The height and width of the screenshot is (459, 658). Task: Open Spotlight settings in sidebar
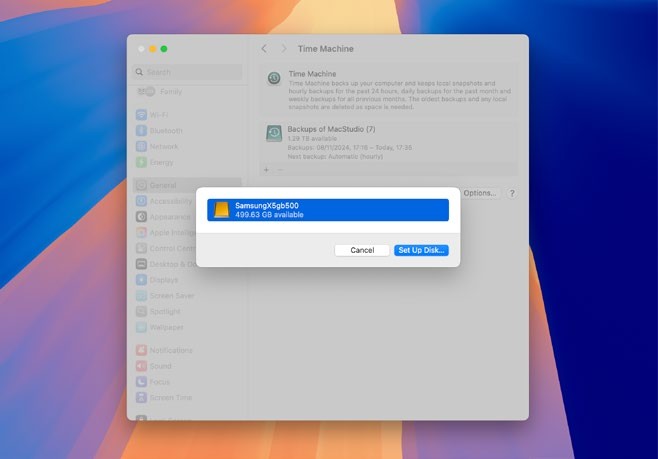click(x=158, y=312)
